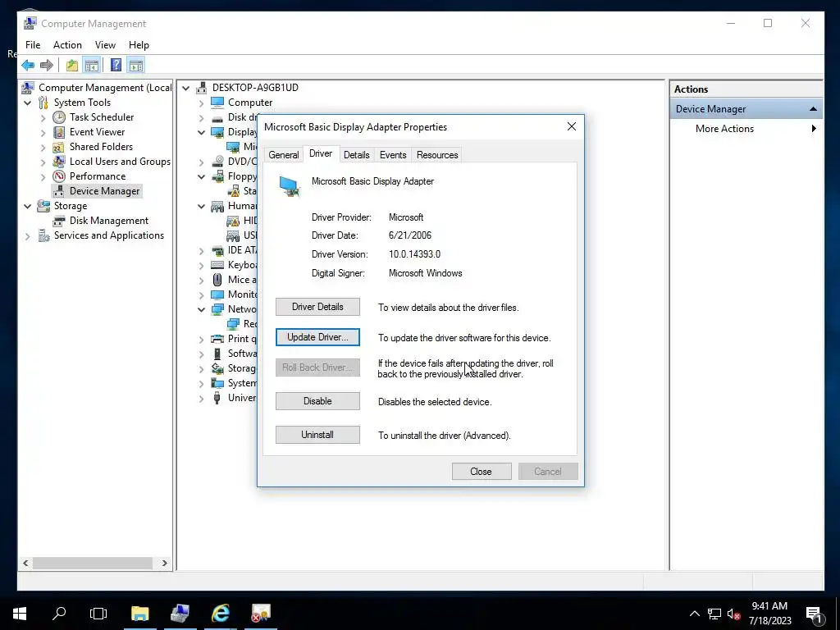This screenshot has height=630, width=840.
Task: Click the Storage node icon
Action: tap(43, 206)
